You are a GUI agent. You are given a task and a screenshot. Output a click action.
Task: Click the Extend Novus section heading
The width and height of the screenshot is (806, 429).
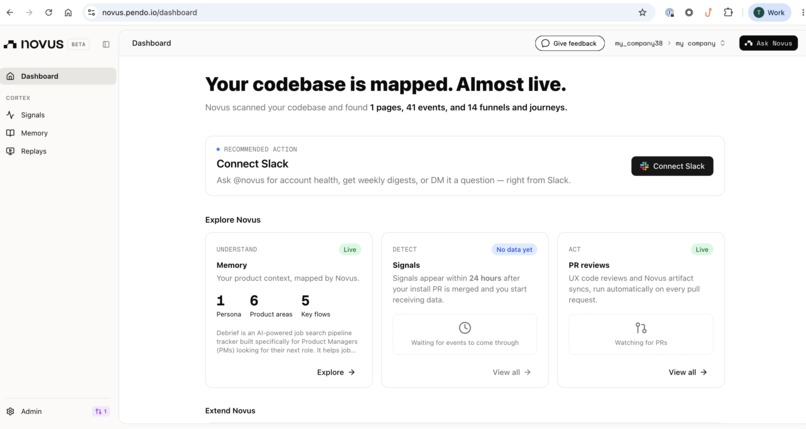(x=230, y=411)
